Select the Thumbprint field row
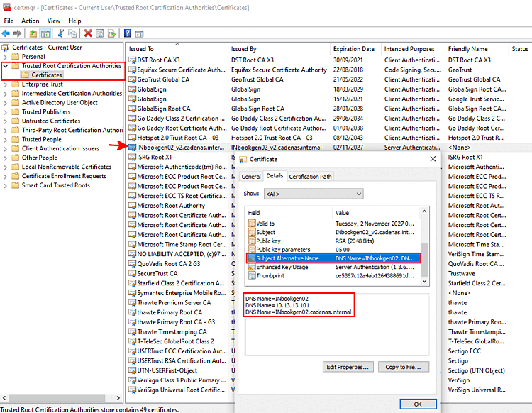This screenshot has height=413, width=532. click(334, 275)
